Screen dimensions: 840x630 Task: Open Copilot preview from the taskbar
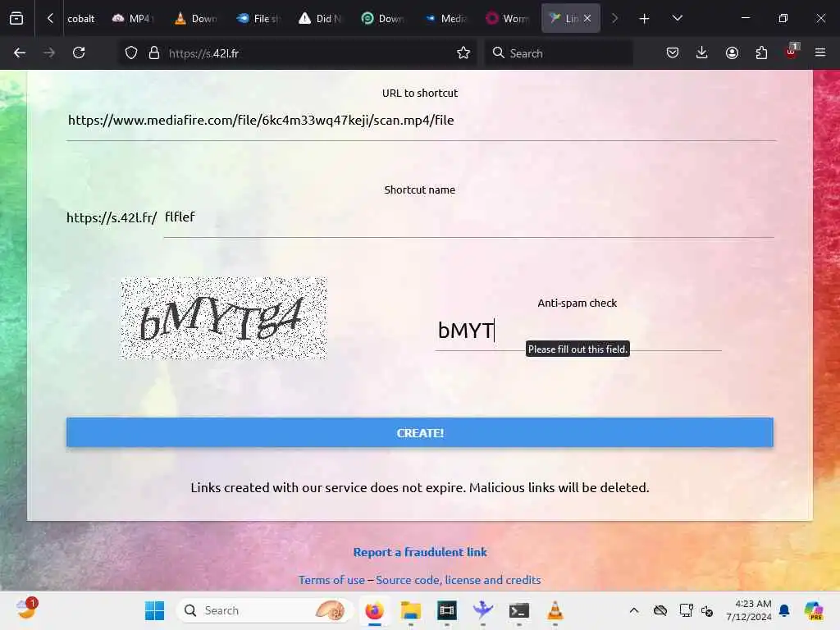(814, 610)
